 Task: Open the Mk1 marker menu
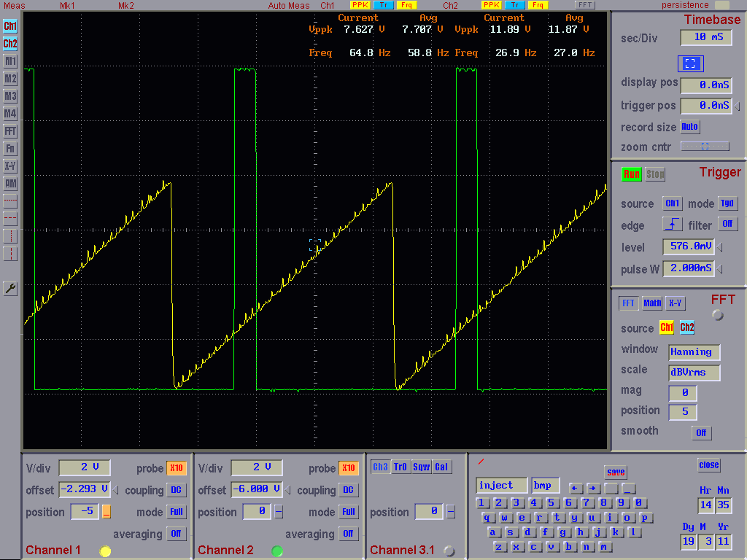click(68, 6)
